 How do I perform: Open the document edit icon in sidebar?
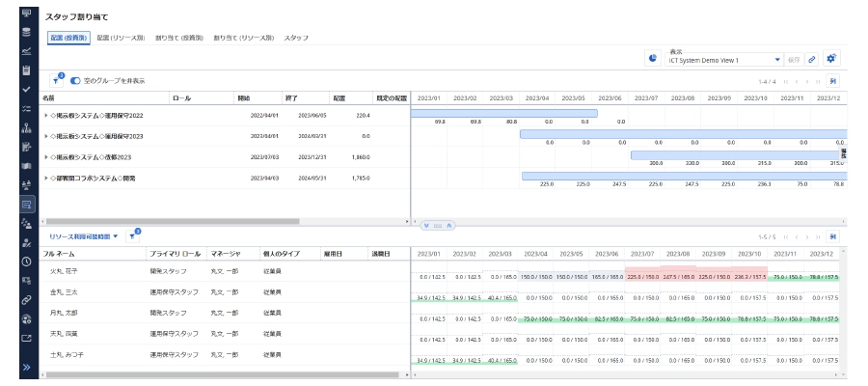26,147
